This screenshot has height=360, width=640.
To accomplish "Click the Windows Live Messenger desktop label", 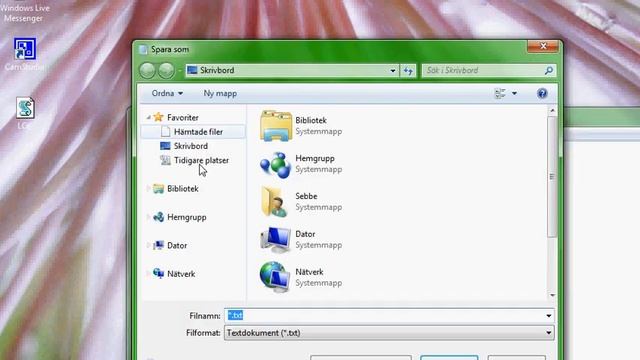I will [x=24, y=13].
